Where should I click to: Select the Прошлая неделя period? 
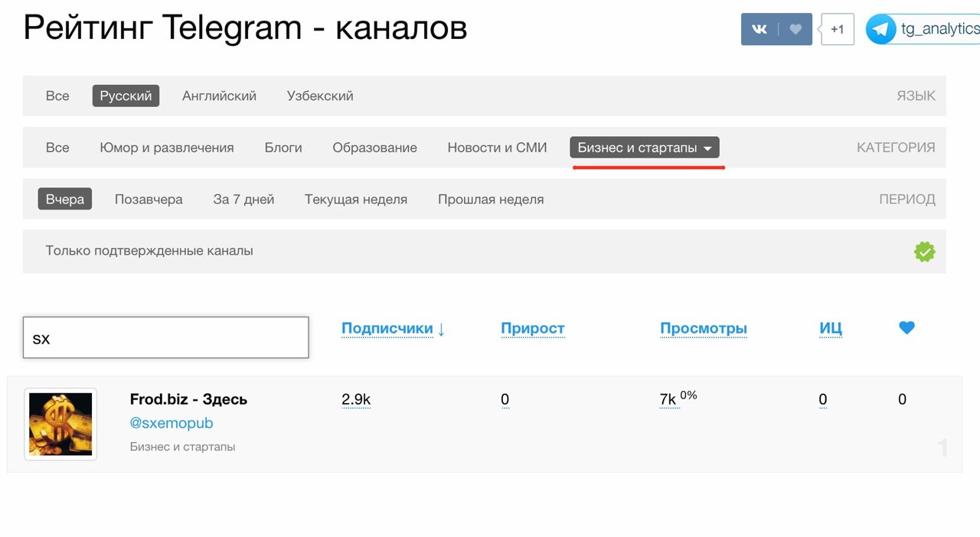click(491, 199)
